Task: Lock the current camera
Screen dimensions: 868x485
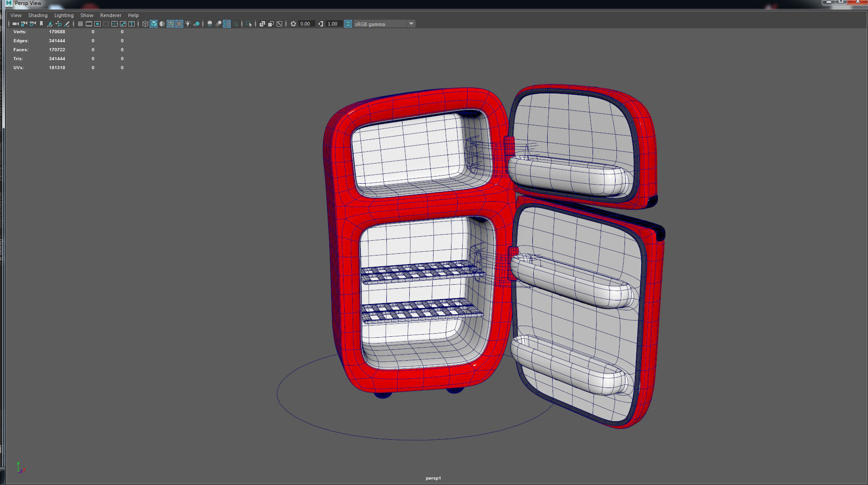Action: tap(23, 24)
